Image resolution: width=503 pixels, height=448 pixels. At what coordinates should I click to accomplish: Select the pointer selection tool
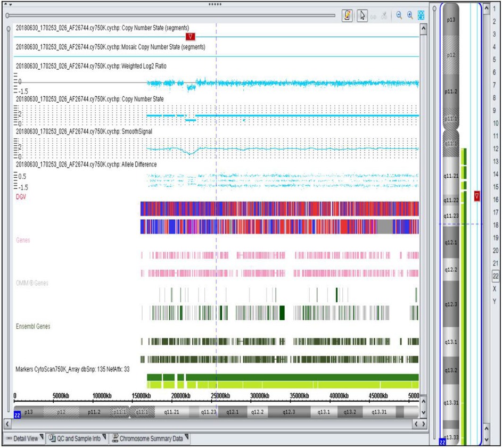point(362,15)
